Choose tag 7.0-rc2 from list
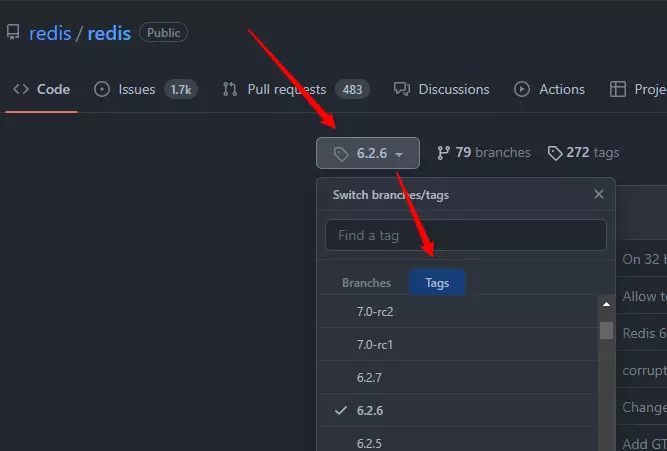667x451 pixels. pos(375,311)
